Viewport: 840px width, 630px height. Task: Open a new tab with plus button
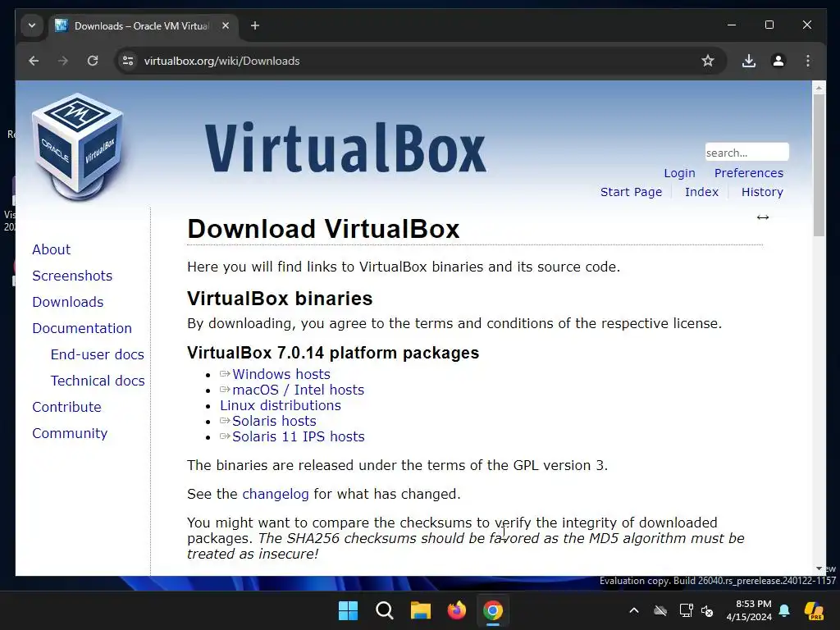(255, 25)
